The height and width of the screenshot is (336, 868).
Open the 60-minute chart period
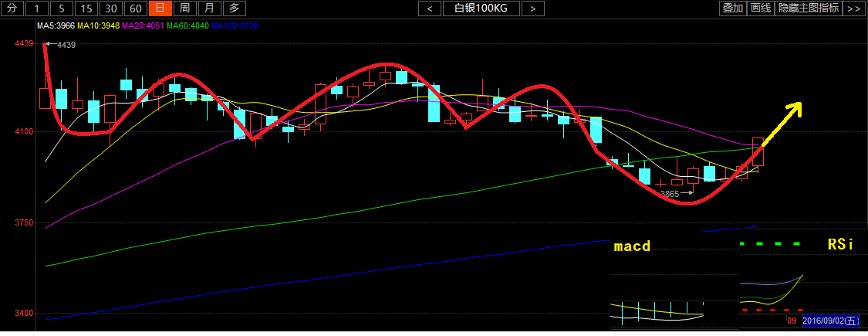(137, 8)
